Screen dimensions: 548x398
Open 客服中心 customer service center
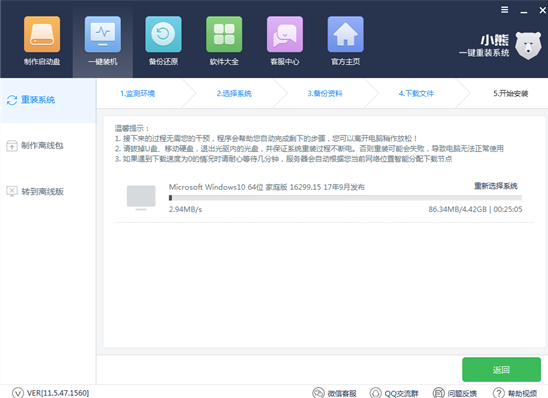click(285, 41)
